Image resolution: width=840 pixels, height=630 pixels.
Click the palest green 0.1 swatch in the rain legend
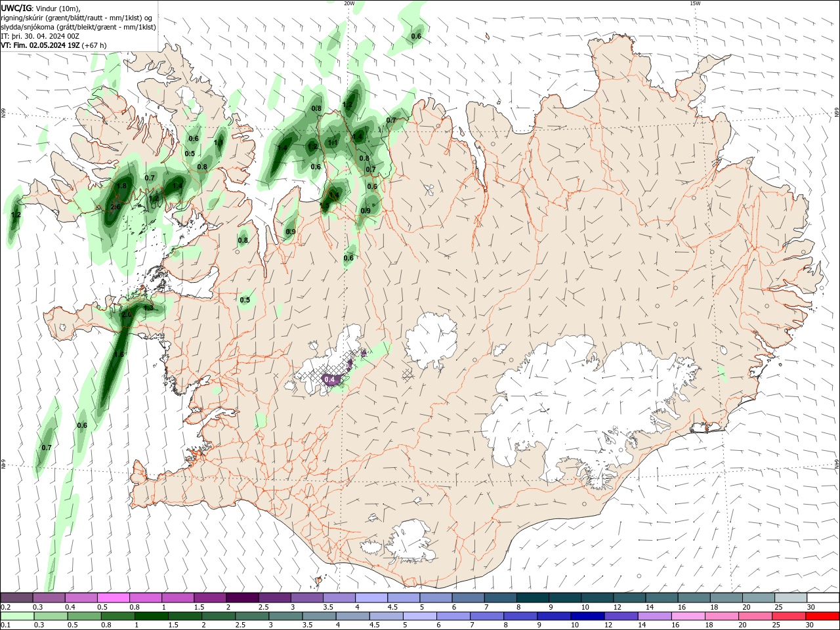[x=17, y=616]
